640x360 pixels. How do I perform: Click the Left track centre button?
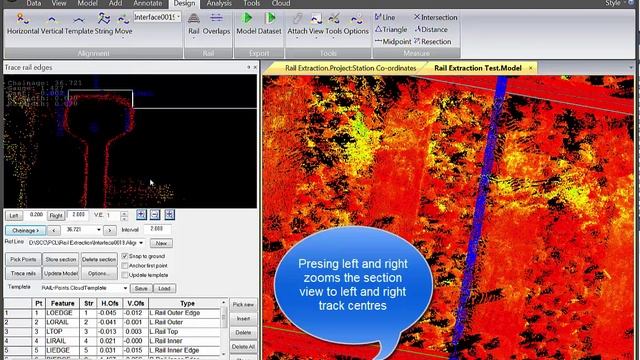click(14, 216)
